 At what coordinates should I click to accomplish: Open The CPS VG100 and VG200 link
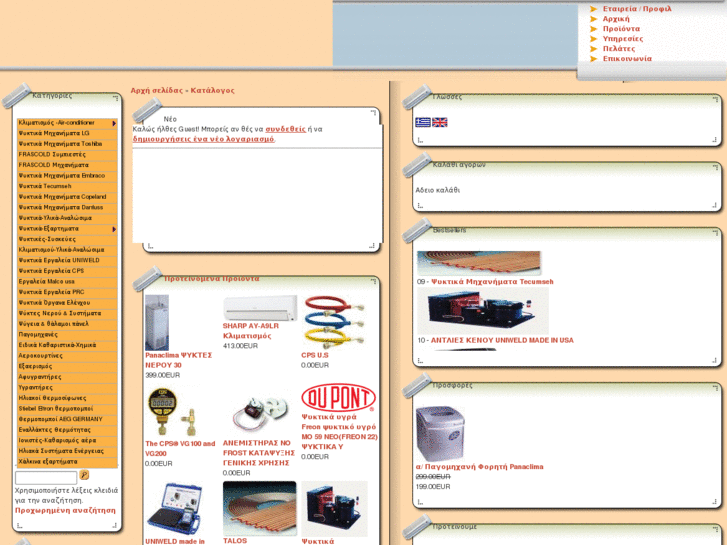(x=180, y=449)
